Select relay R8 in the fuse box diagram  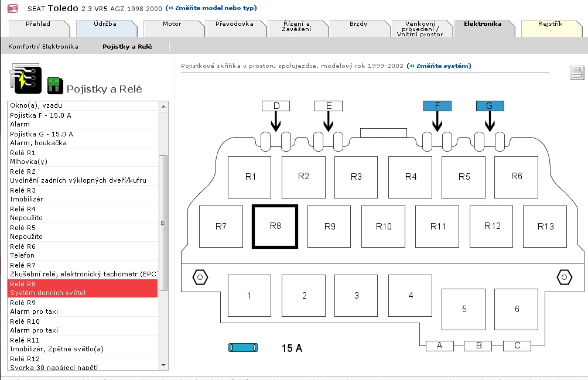click(x=275, y=226)
